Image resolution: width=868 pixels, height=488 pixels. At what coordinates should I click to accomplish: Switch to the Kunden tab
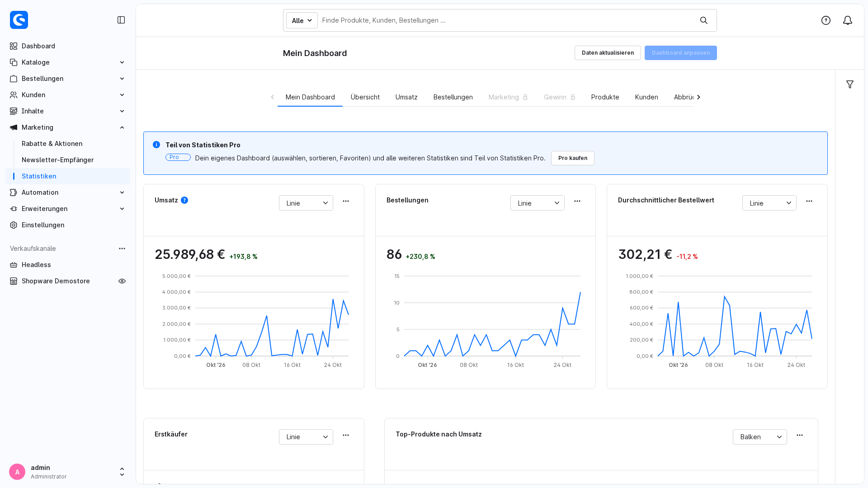pyautogui.click(x=646, y=97)
